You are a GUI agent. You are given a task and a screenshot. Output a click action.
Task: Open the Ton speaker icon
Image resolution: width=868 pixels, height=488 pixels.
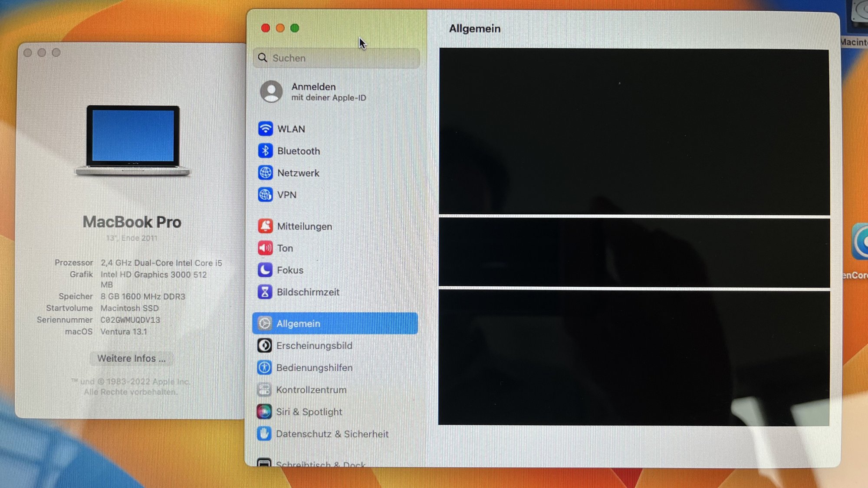pyautogui.click(x=265, y=248)
